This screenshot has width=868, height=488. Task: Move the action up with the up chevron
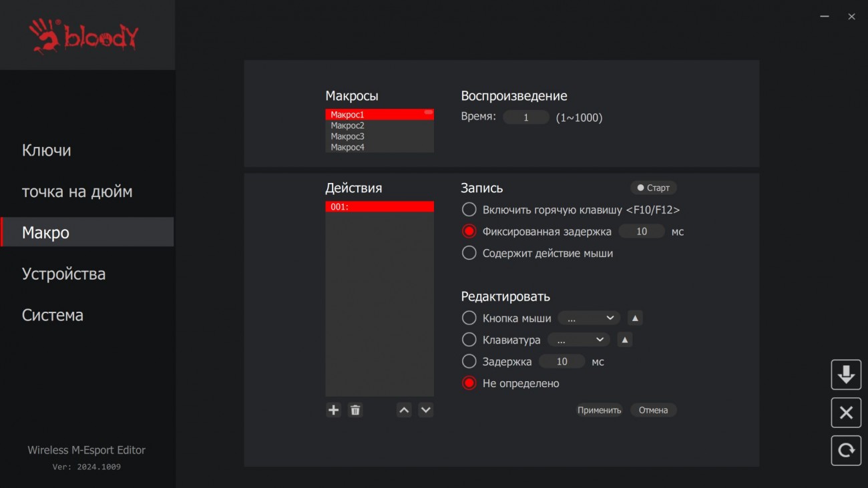point(404,410)
